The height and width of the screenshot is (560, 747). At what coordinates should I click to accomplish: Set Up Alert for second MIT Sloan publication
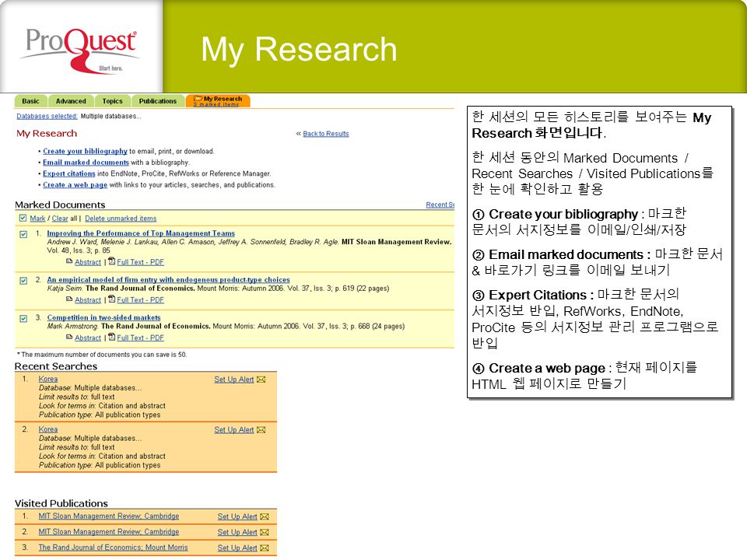237,532
